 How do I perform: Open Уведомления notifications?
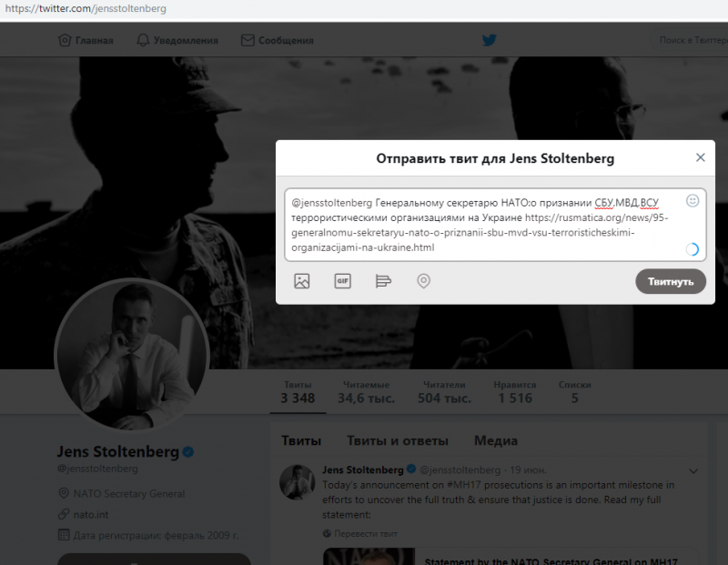(x=177, y=40)
